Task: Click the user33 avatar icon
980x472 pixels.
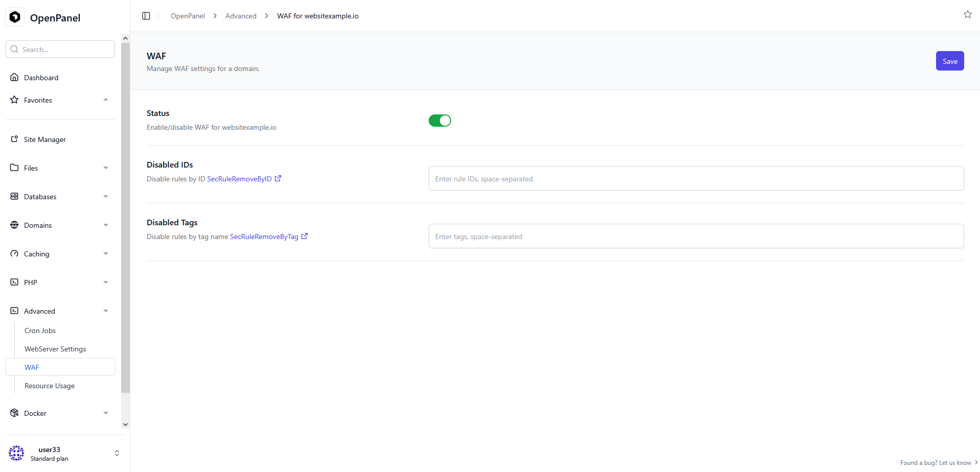Action: point(16,453)
